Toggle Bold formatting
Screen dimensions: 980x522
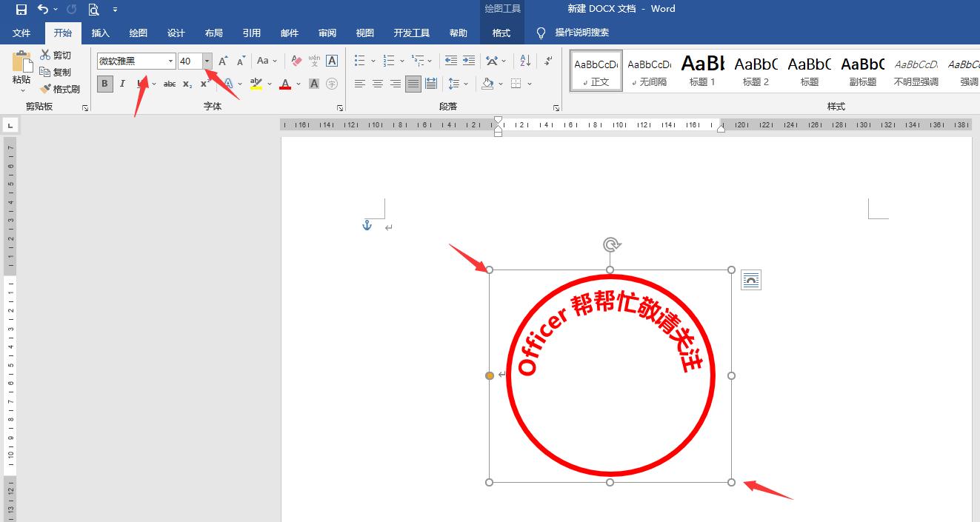tap(104, 84)
